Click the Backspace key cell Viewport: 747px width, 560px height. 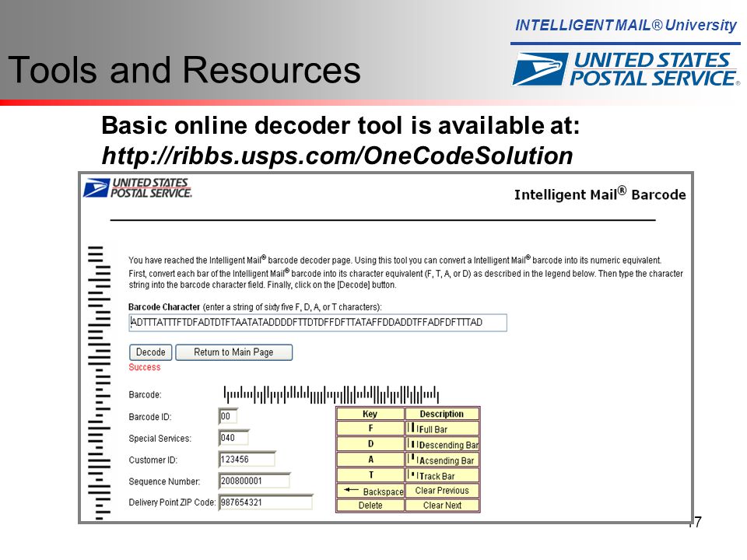(370, 491)
